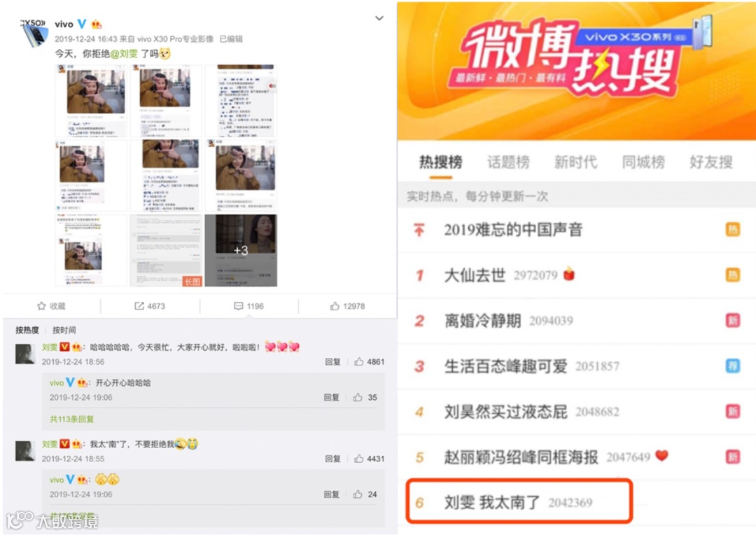Like 刘雯's comment with 4431 likes
756x535 pixels.
[x=358, y=458]
